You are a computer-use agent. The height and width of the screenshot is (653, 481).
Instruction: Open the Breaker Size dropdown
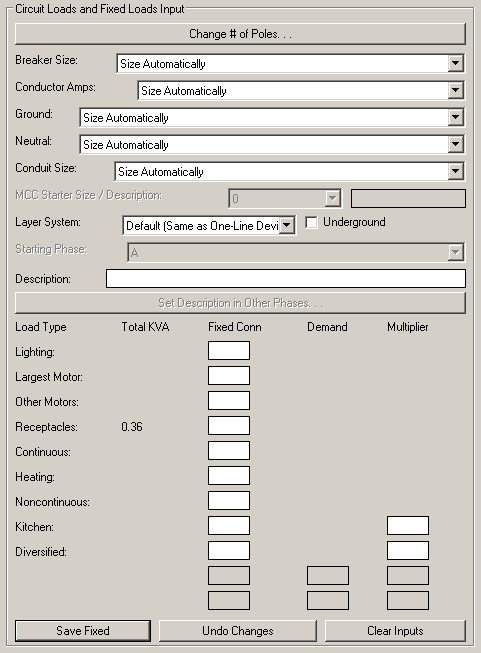pos(290,63)
